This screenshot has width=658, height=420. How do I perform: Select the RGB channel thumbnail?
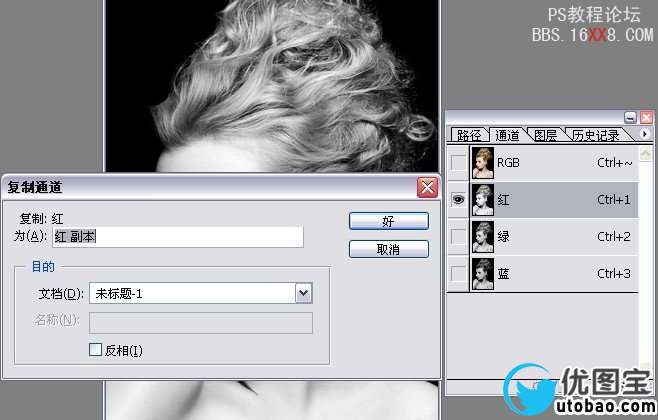[483, 163]
